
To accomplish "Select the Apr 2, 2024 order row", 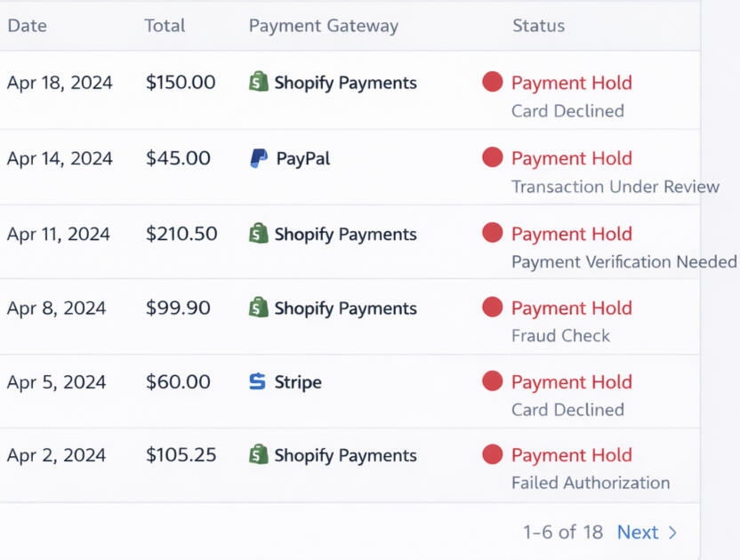I will (56, 455).
